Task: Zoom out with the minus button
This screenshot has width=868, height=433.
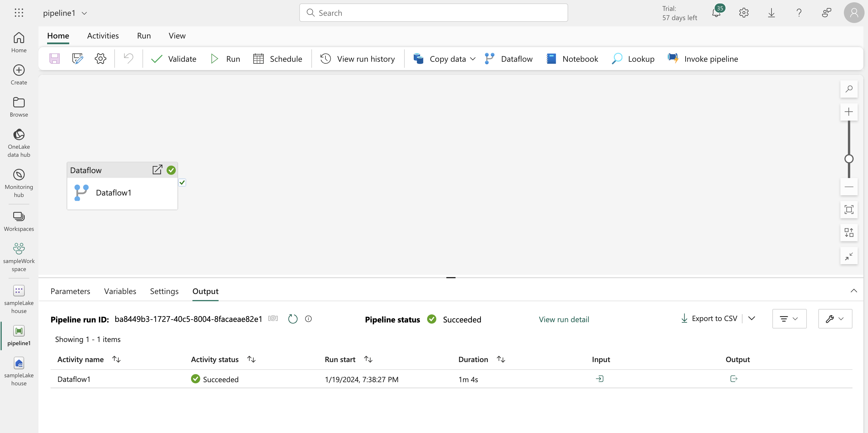Action: point(849,187)
